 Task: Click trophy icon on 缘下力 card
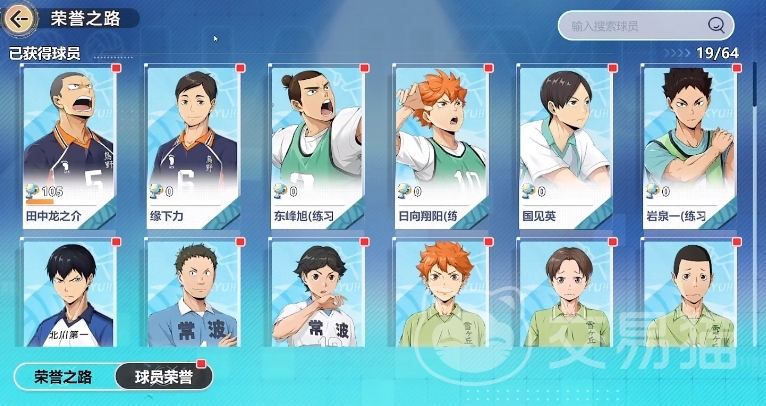156,191
